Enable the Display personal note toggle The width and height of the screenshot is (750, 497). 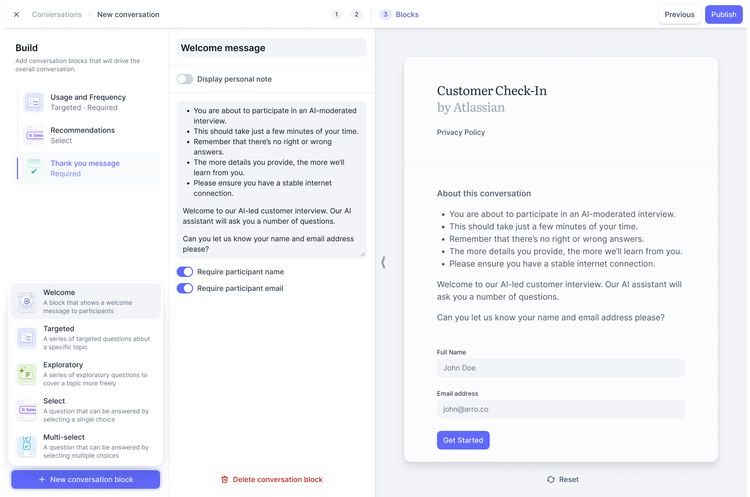185,79
